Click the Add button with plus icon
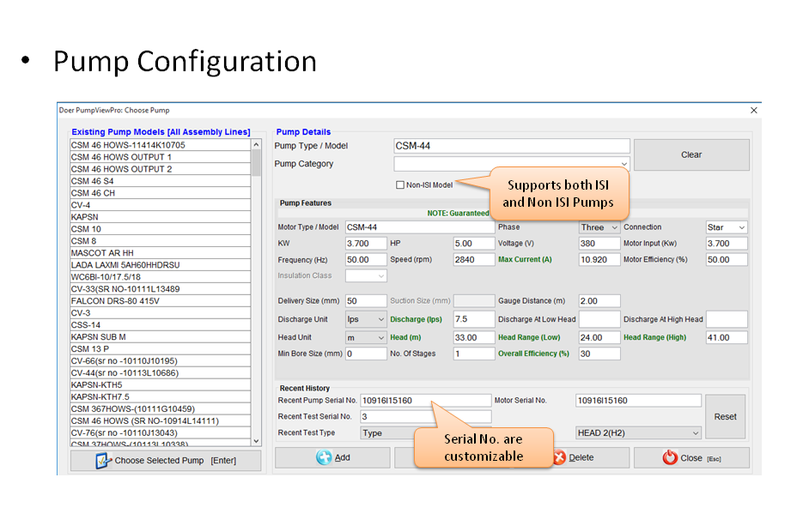The width and height of the screenshot is (809, 532). [x=332, y=457]
